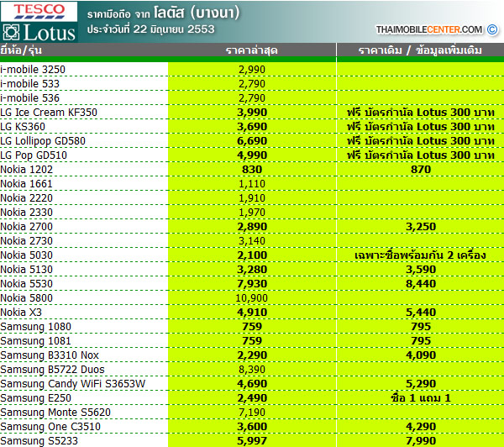Click the 2,890 price of Nokia 2700

pyautogui.click(x=252, y=226)
